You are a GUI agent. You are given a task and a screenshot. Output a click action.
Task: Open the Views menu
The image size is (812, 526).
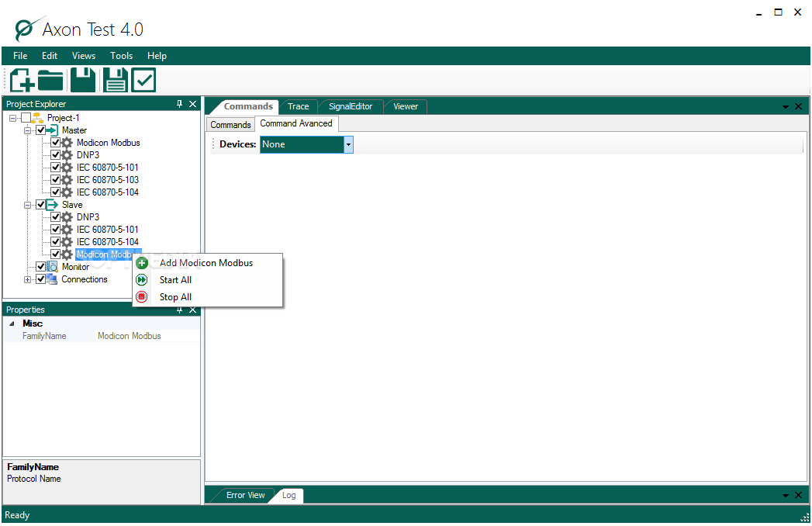click(84, 56)
